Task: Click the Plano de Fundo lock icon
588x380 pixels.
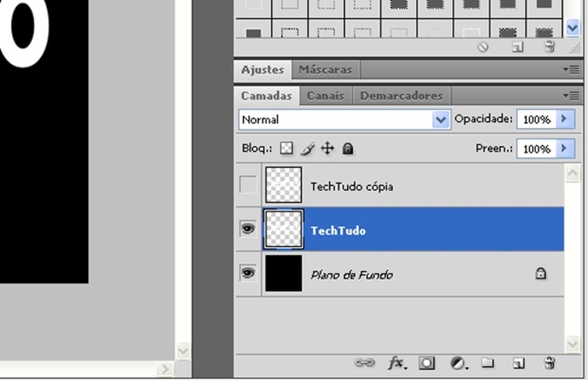Action: [x=540, y=274]
